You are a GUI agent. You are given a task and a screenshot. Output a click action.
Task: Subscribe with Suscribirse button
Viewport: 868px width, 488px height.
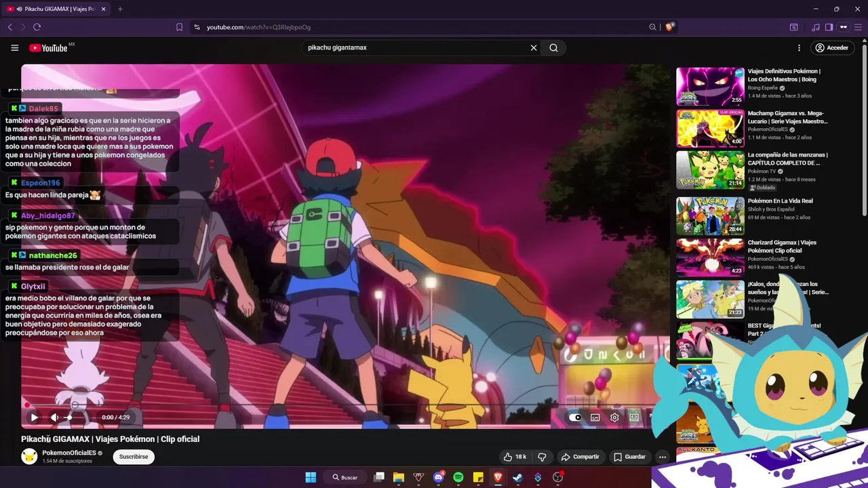tap(134, 457)
